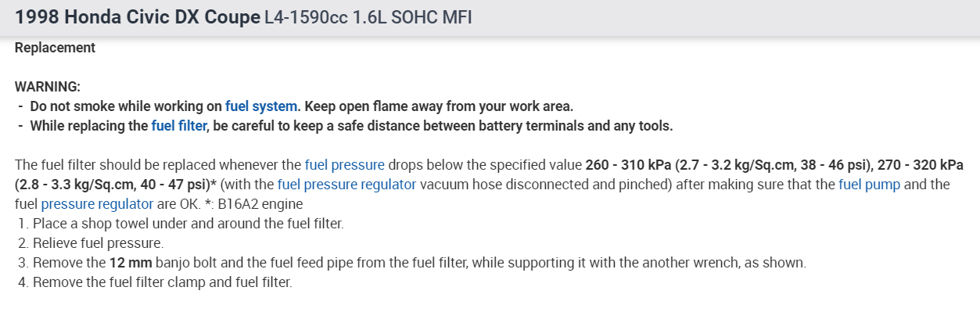Click the "fuel filter" link in the warning
This screenshot has width=980, height=323.
pyautogui.click(x=179, y=125)
